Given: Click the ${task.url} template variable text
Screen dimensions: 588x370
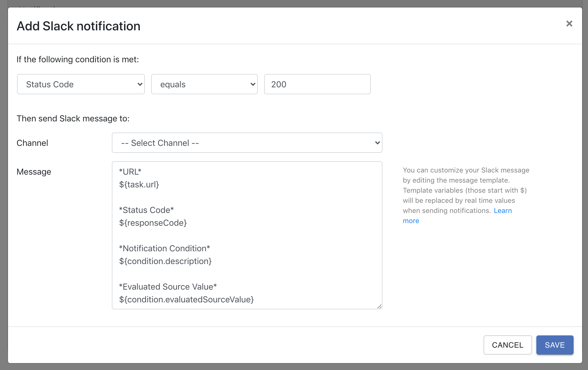Looking at the screenshot, I should pos(139,184).
